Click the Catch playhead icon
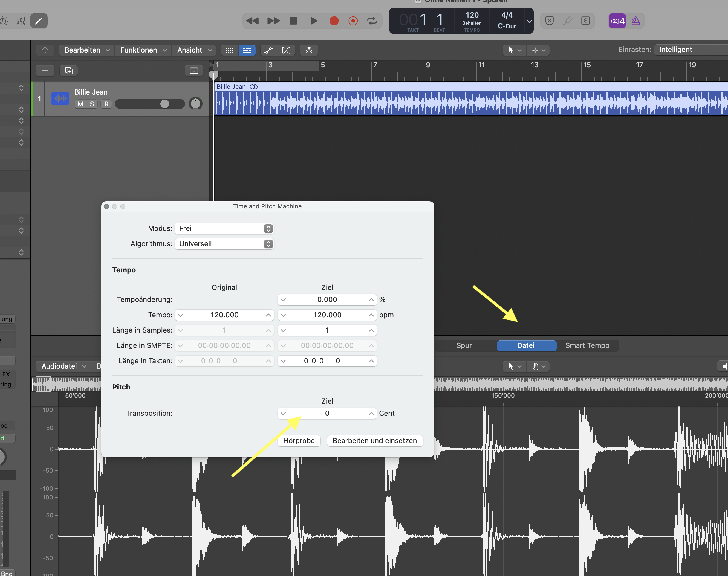The width and height of the screenshot is (728, 576). coord(309,50)
